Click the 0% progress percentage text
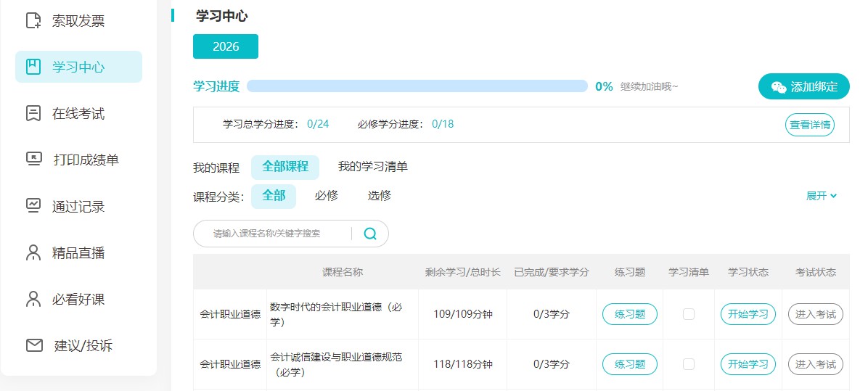Image resolution: width=868 pixels, height=391 pixels. pos(604,86)
